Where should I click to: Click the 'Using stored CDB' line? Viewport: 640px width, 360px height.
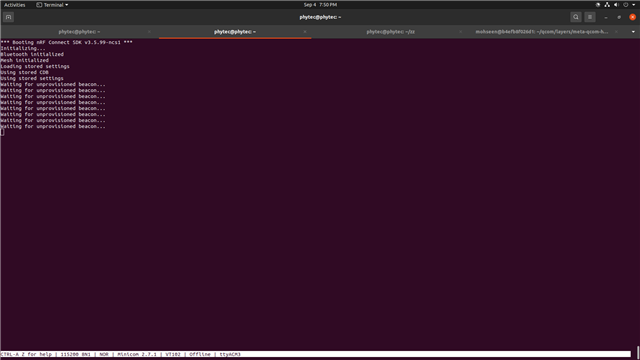[24, 72]
